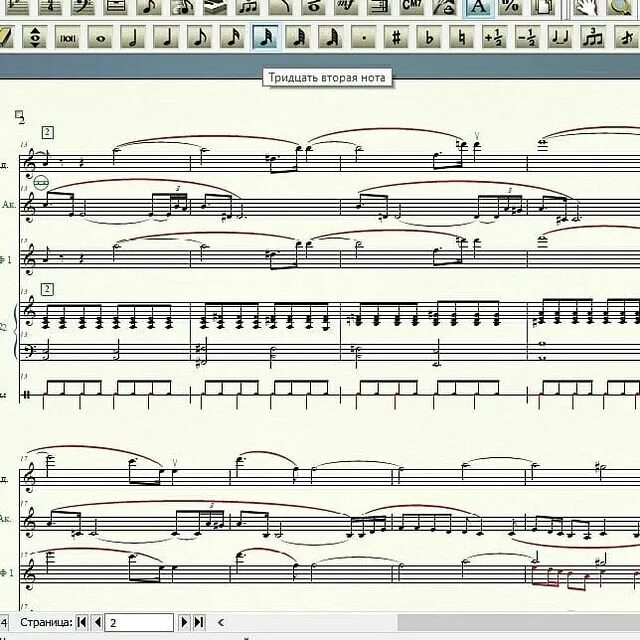Open the HyperScribe tool

(215, 7)
